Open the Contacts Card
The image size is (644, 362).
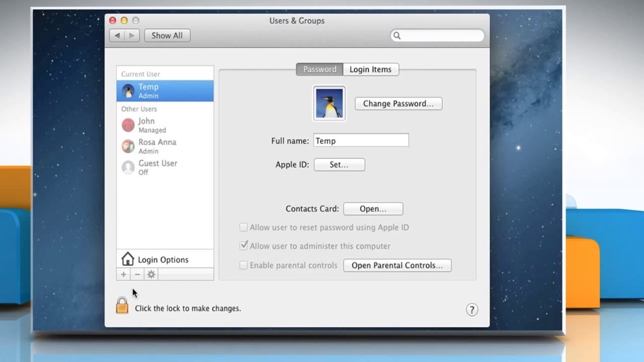(373, 209)
